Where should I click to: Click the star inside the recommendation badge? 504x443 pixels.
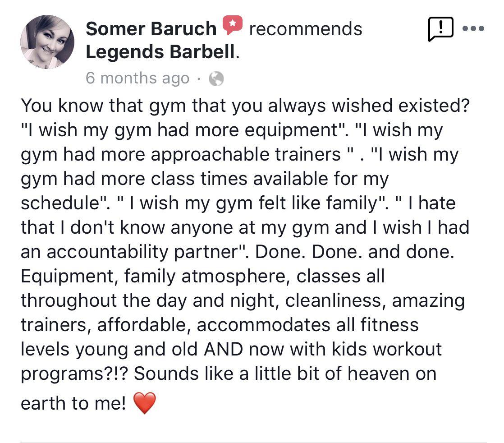[x=233, y=24]
